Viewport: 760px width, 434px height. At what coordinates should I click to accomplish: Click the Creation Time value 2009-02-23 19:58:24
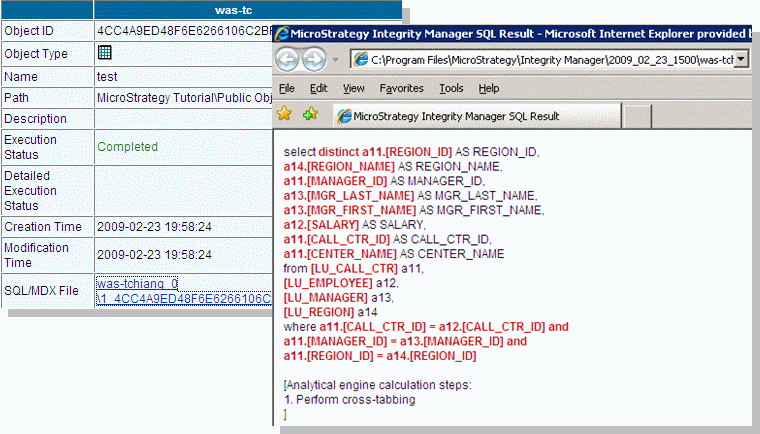coord(154,226)
